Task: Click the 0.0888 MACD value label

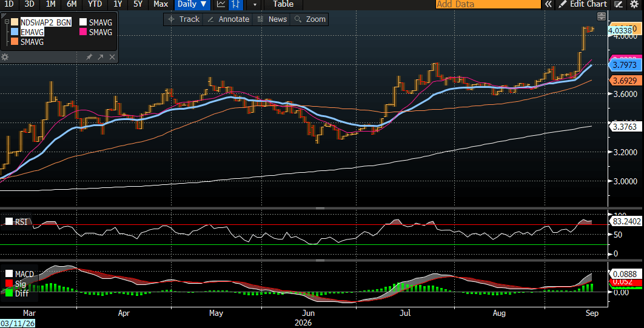Action: (625, 274)
